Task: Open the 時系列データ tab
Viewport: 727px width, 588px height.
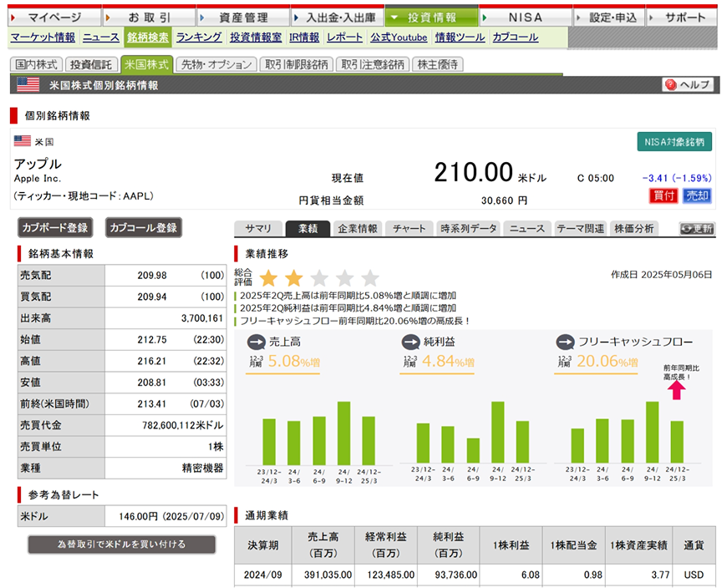Action: tap(469, 229)
